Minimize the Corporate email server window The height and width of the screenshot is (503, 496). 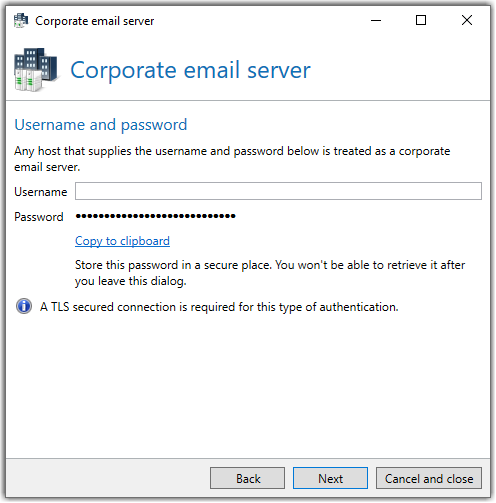(376, 21)
